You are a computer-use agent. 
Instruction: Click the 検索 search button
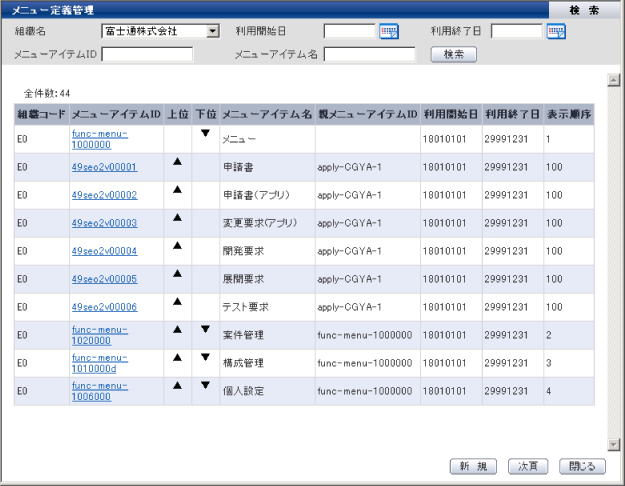454,55
